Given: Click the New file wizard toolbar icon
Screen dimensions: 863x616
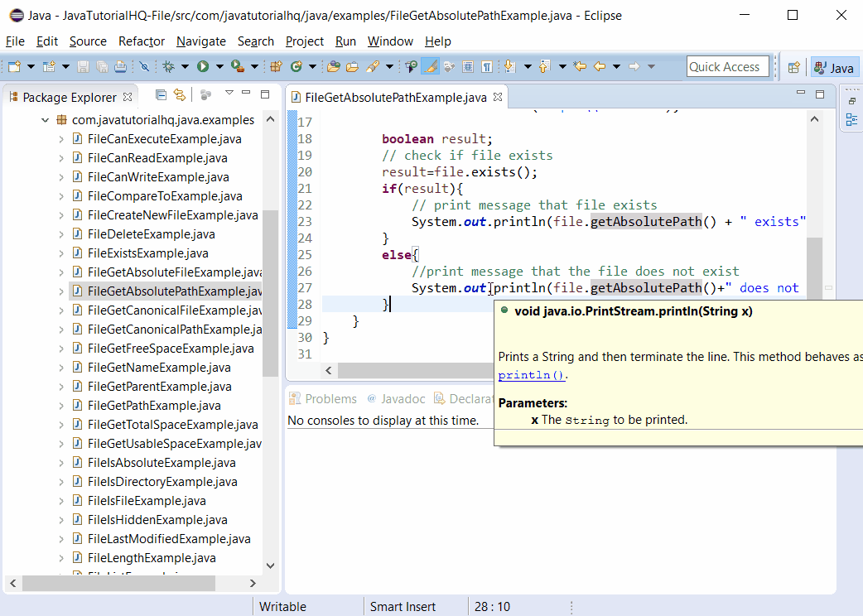Looking at the screenshot, I should [14, 66].
